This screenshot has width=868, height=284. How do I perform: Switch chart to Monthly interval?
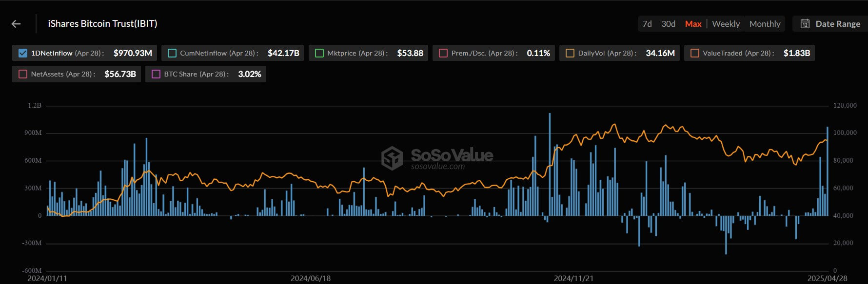[x=765, y=24]
